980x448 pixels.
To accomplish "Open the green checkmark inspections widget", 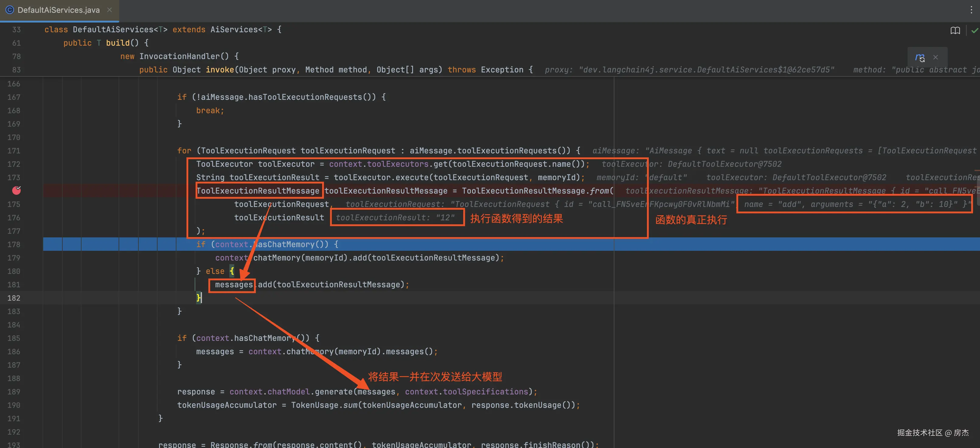I will coord(974,30).
